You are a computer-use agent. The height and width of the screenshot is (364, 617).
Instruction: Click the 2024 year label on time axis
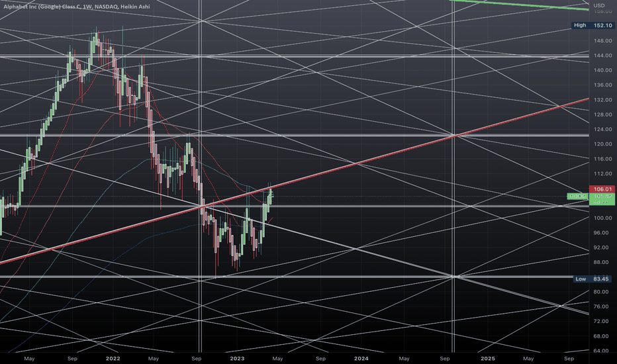click(361, 359)
